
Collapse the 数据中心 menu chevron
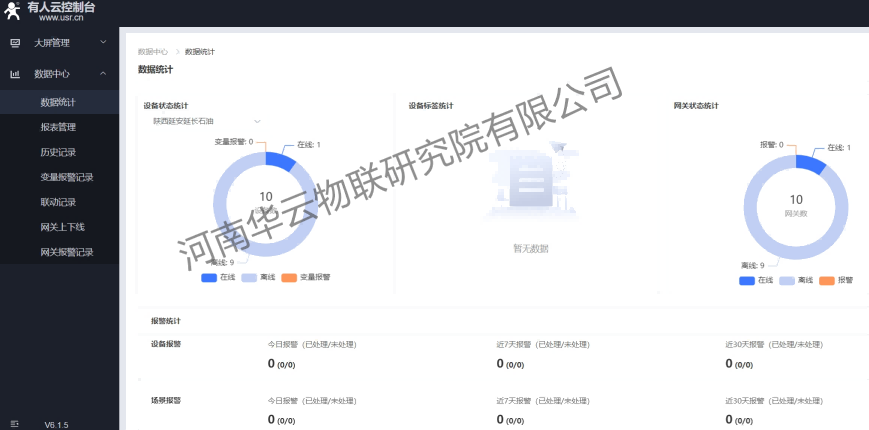click(103, 73)
